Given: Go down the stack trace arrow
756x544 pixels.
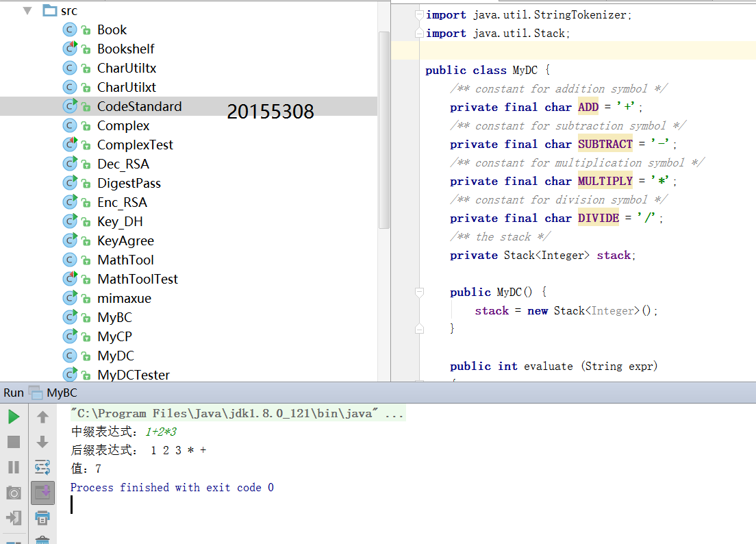Looking at the screenshot, I should coord(42,442).
